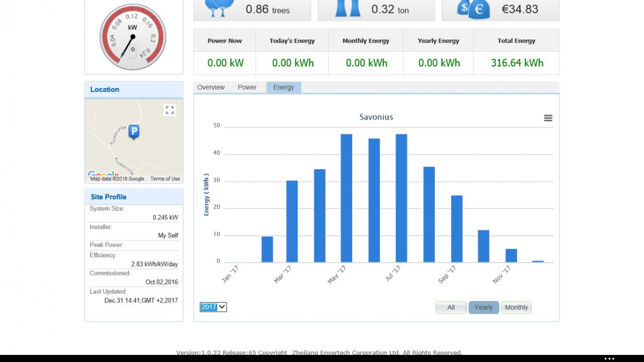Viewport: 644px width, 362px height.
Task: Click the blue parking marker on map
Action: click(134, 132)
